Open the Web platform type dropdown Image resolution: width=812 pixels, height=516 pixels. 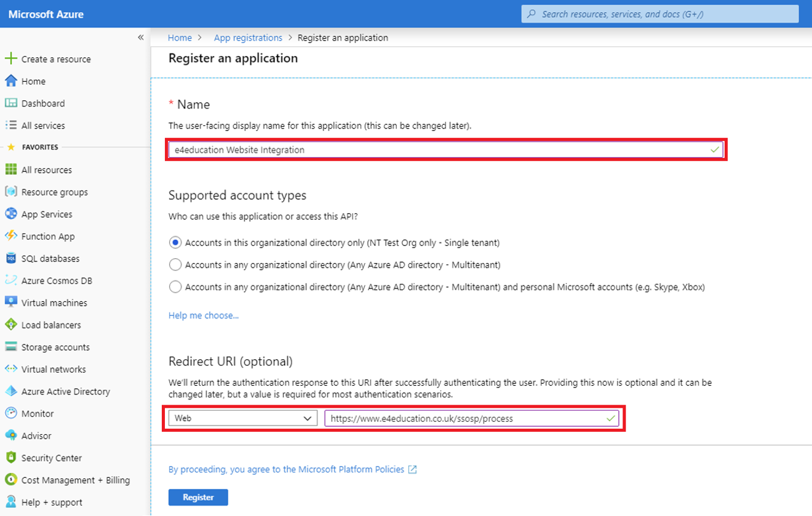[x=242, y=419]
